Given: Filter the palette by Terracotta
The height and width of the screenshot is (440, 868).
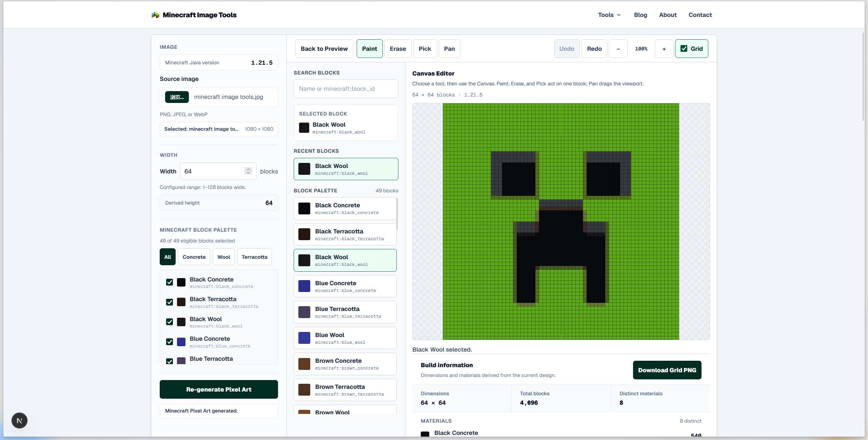Looking at the screenshot, I should (x=255, y=257).
